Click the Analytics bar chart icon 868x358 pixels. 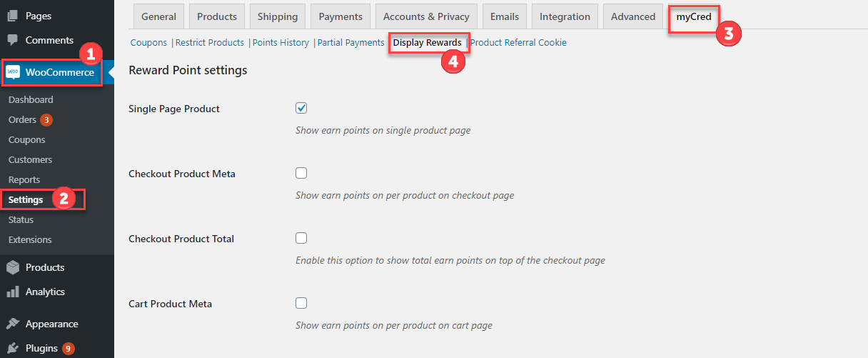pyautogui.click(x=13, y=292)
